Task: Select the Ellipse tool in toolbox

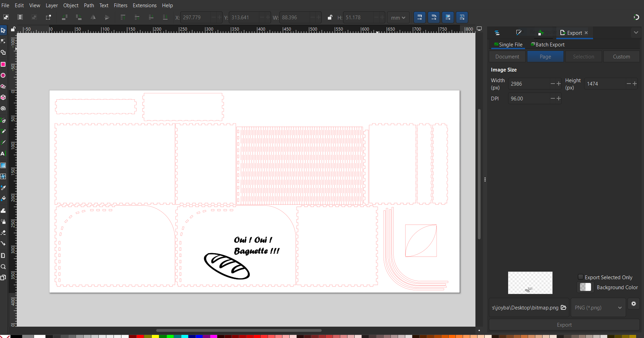Action: click(3, 75)
